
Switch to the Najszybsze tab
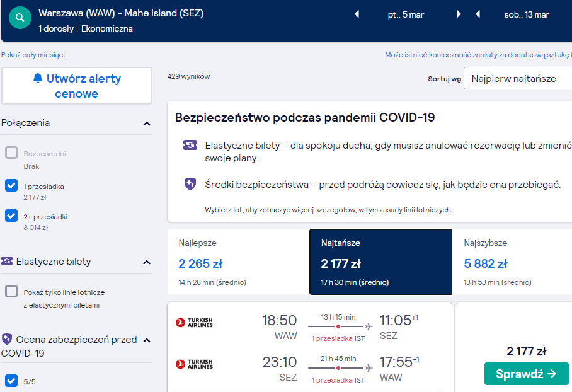tap(512, 262)
